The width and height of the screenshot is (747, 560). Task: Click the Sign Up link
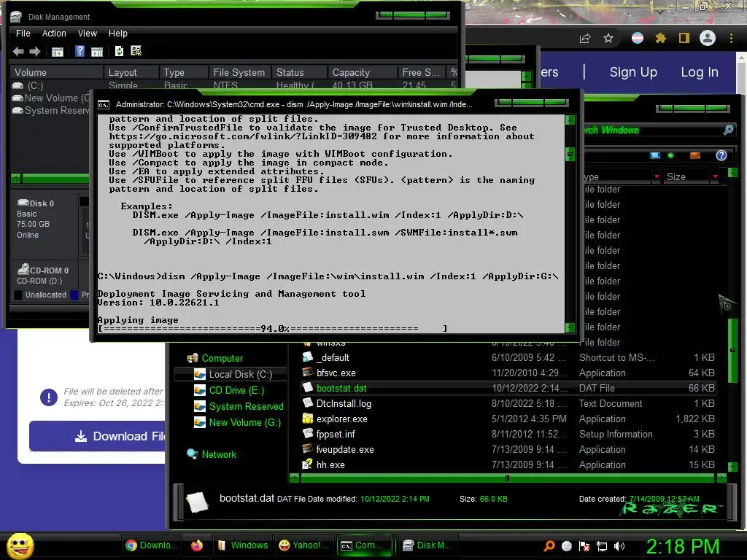coord(633,72)
